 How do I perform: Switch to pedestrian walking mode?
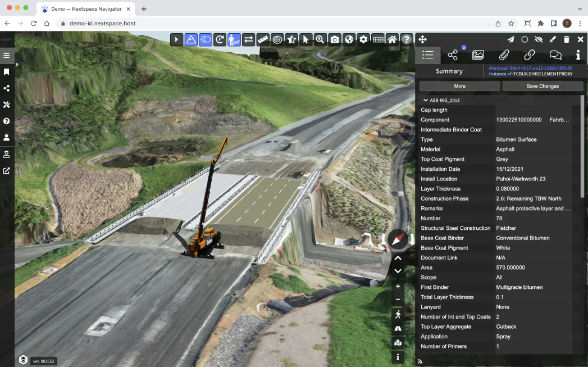[x=398, y=314]
